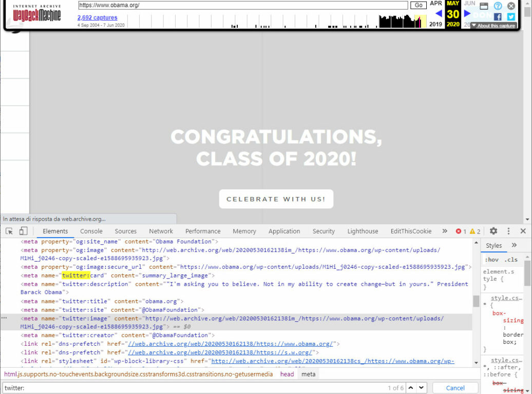This screenshot has height=394, width=532.
Task: Cancel the Elements search
Action: tap(455, 388)
